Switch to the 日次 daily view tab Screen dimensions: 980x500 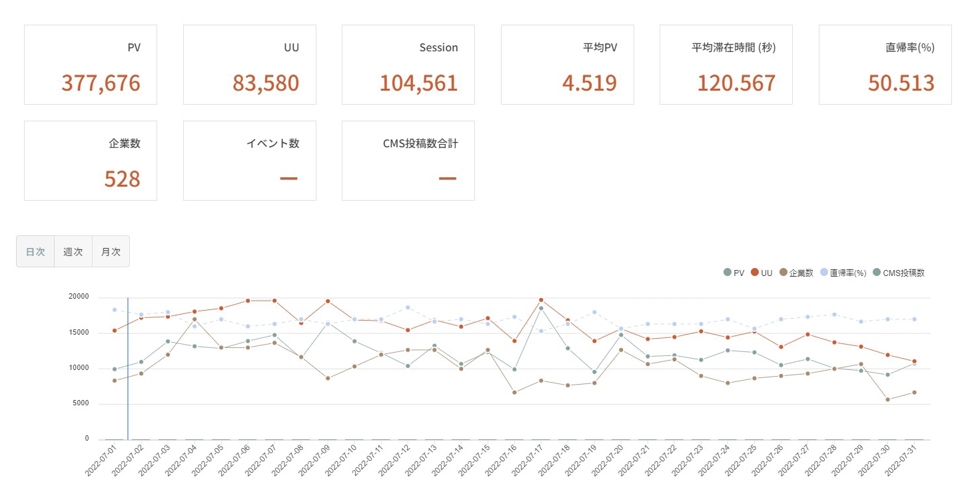coord(35,251)
